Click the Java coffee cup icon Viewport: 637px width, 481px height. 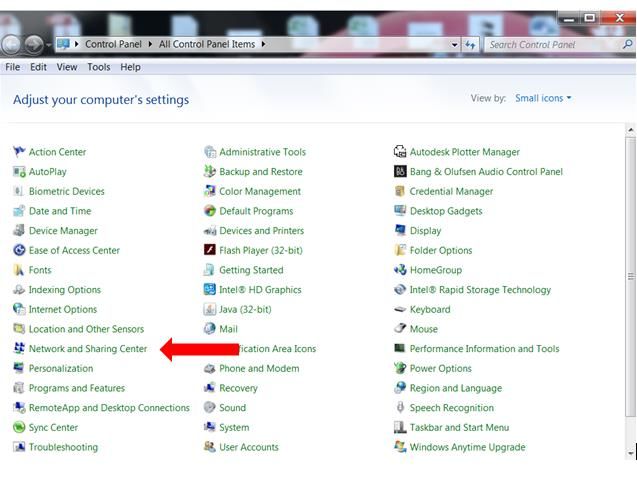click(210, 309)
